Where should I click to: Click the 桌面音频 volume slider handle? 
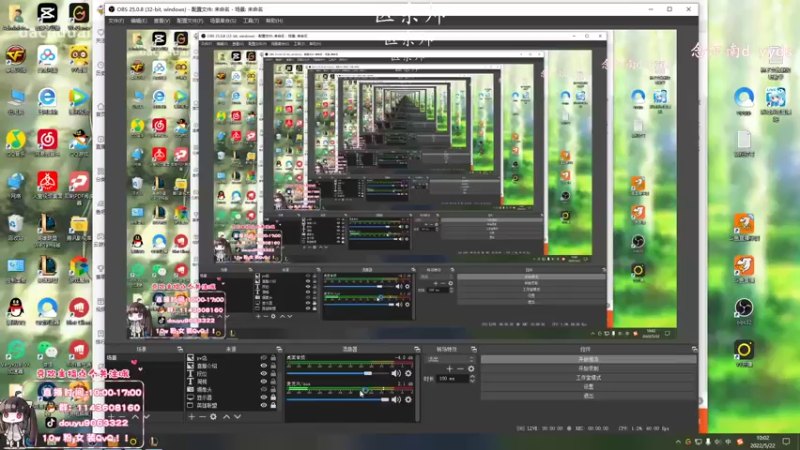click(x=368, y=373)
